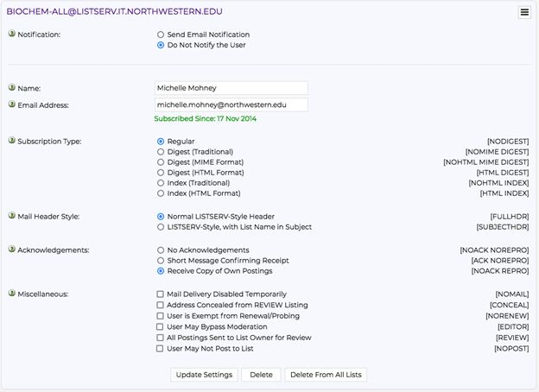Click the help icon beside Miscellaneous

tap(12, 293)
